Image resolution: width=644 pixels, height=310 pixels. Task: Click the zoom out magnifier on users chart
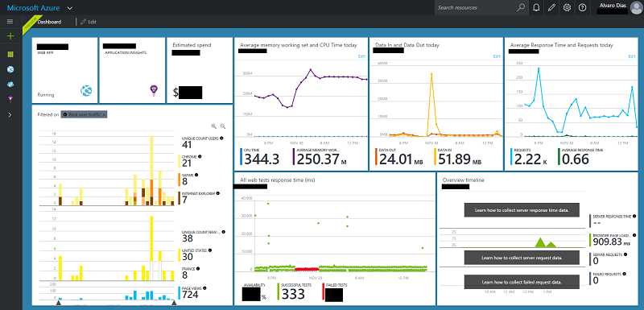click(223, 126)
